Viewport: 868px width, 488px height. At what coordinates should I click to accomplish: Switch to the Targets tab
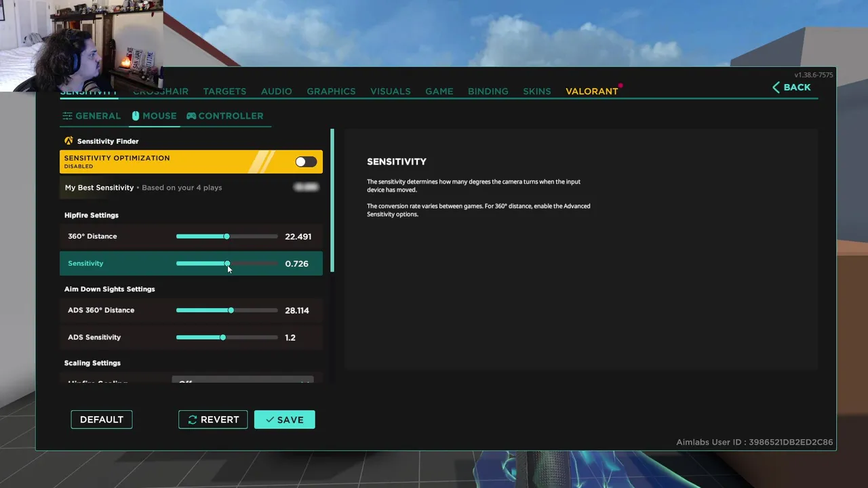224,91
